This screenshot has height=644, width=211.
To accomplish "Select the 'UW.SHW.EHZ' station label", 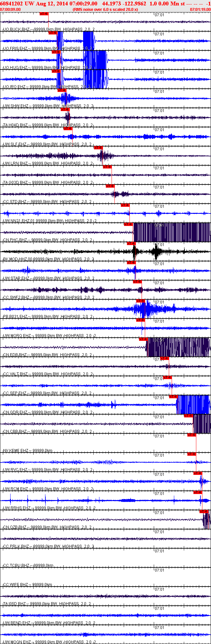I will click(15, 106).
